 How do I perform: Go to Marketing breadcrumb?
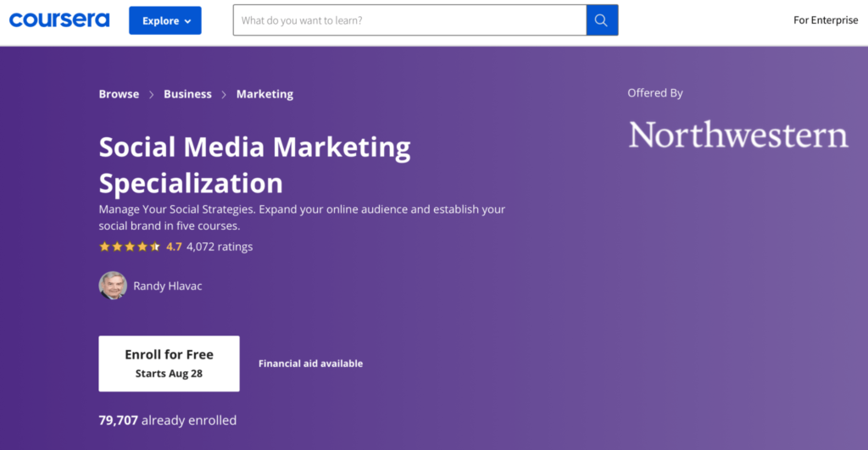point(264,94)
